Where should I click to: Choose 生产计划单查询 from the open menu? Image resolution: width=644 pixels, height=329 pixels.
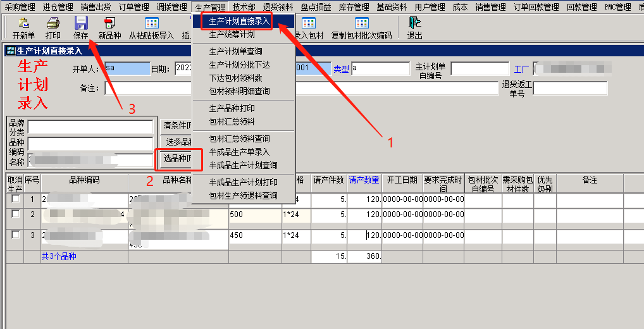click(x=235, y=51)
